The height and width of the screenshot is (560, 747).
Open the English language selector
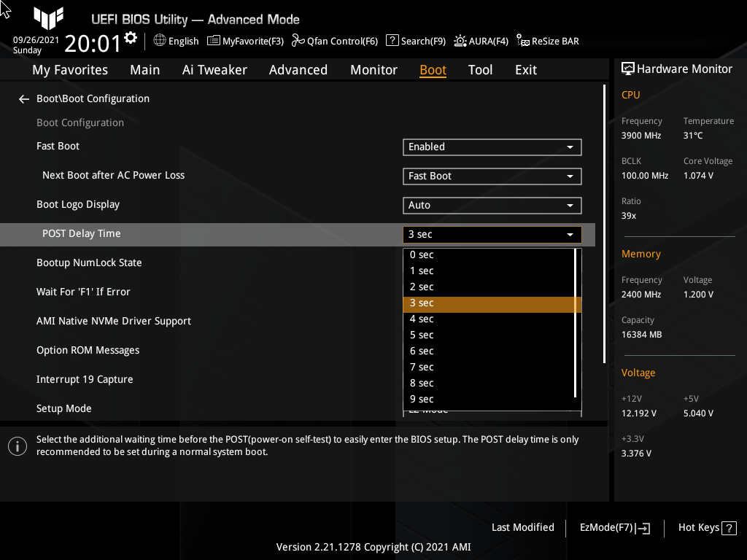(x=175, y=41)
